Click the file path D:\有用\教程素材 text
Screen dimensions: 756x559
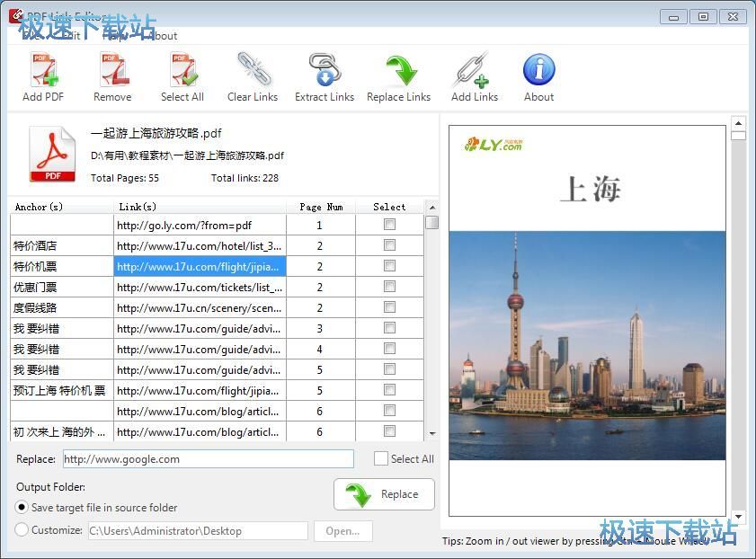coord(187,155)
